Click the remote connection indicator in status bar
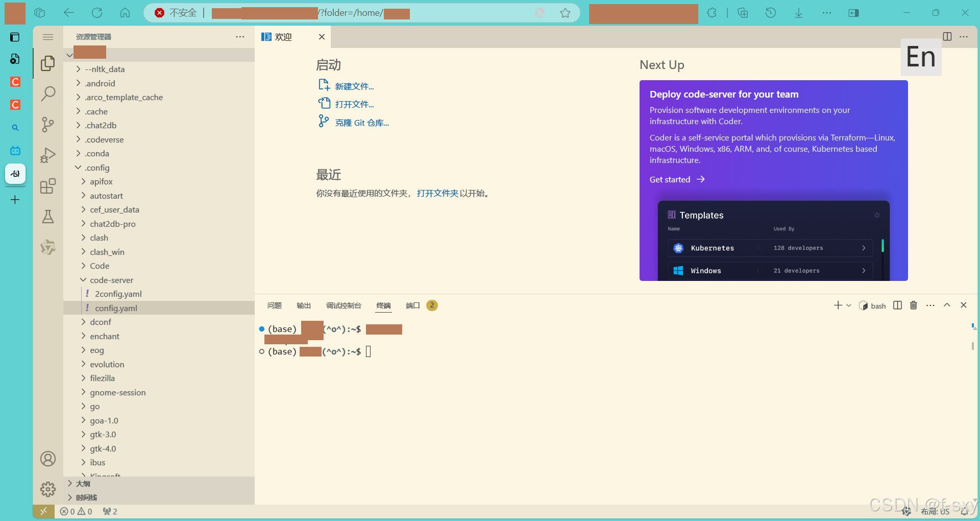This screenshot has height=521, width=980. pos(43,511)
